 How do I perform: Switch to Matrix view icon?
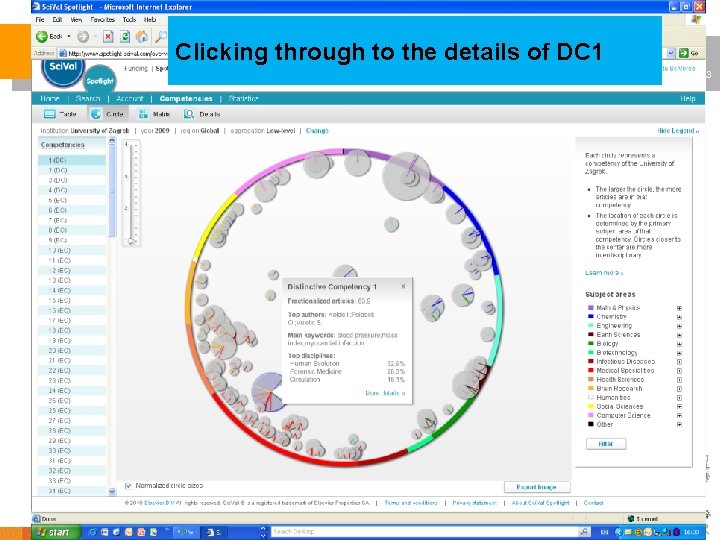coord(143,114)
